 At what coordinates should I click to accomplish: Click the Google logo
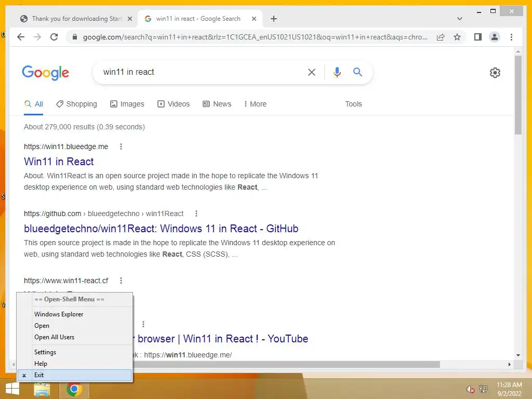tap(46, 73)
